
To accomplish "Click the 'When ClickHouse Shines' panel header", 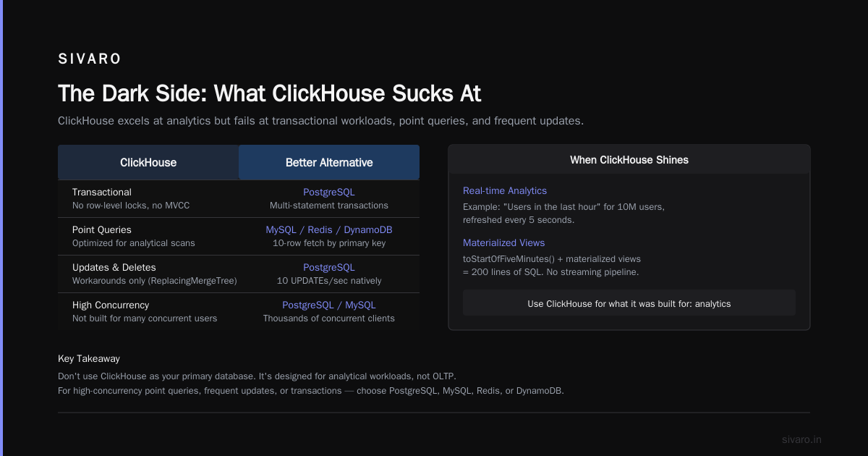I will pyautogui.click(x=629, y=159).
